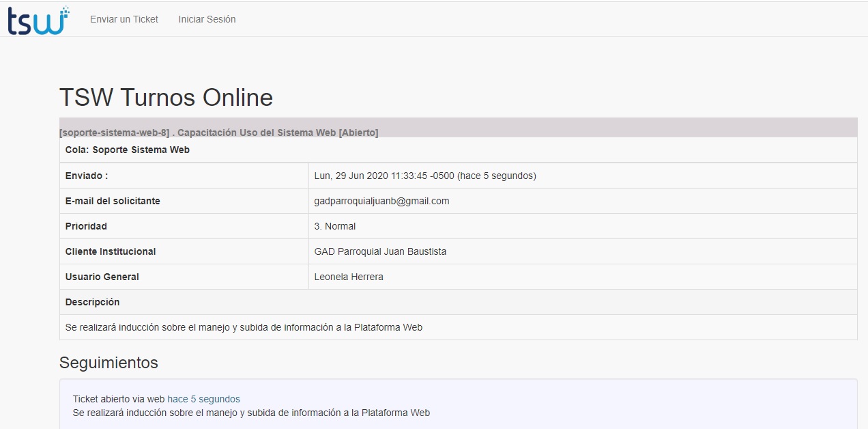The height and width of the screenshot is (429, 868).
Task: Select the submitted date Lun, 29 Jun 2020
Action: tap(424, 176)
